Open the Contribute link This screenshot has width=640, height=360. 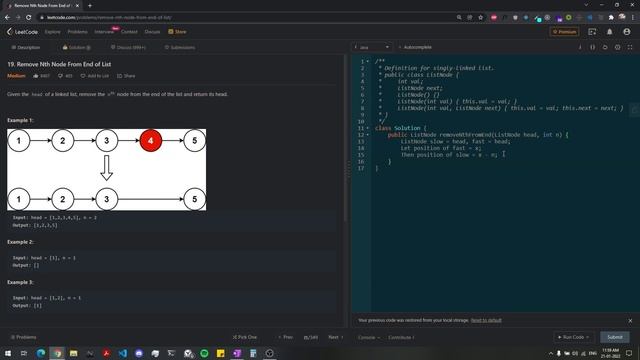(x=401, y=338)
